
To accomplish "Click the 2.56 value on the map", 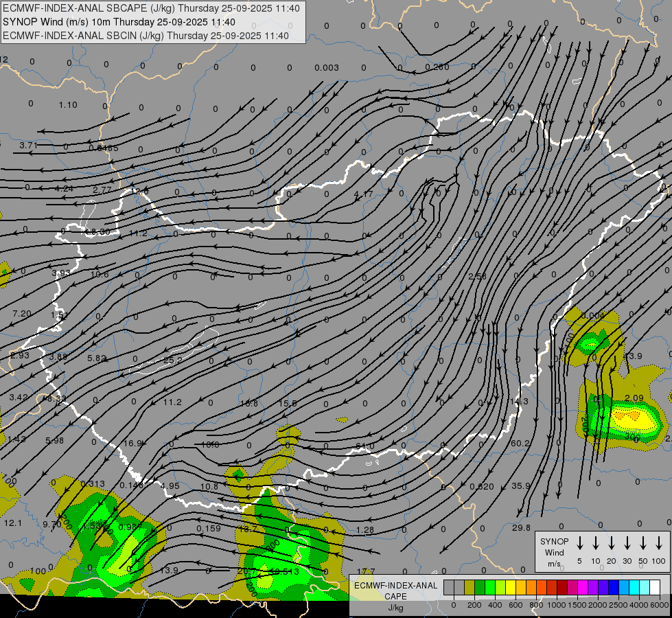I will tap(478, 277).
